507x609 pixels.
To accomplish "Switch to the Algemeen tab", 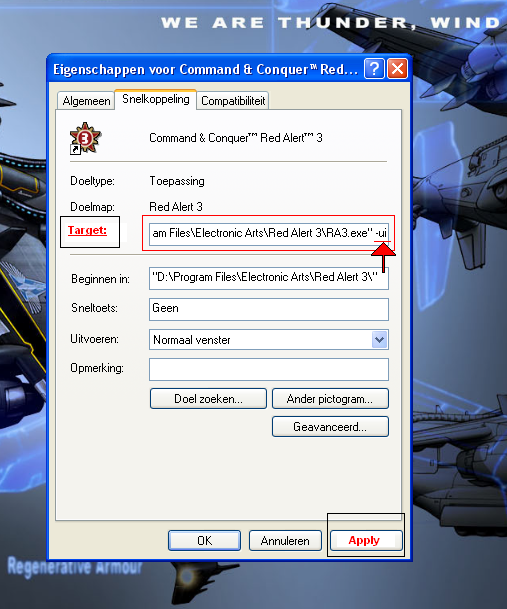I will [x=86, y=101].
